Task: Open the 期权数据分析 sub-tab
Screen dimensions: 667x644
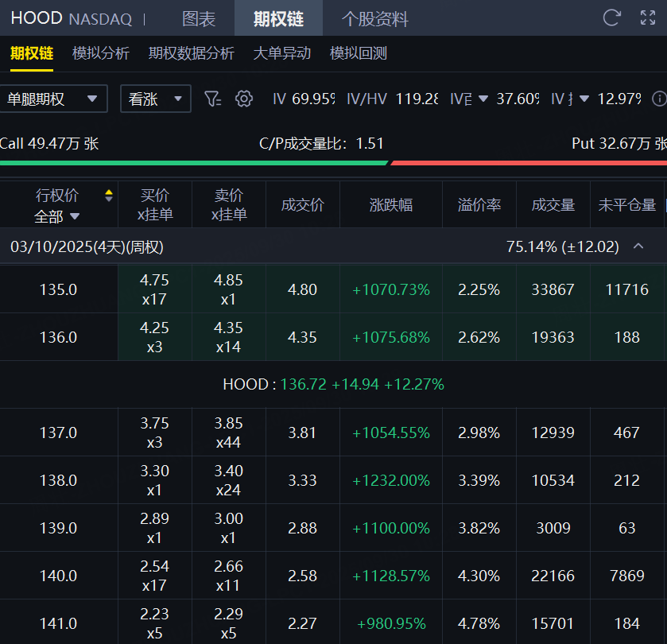Action: tap(191, 53)
